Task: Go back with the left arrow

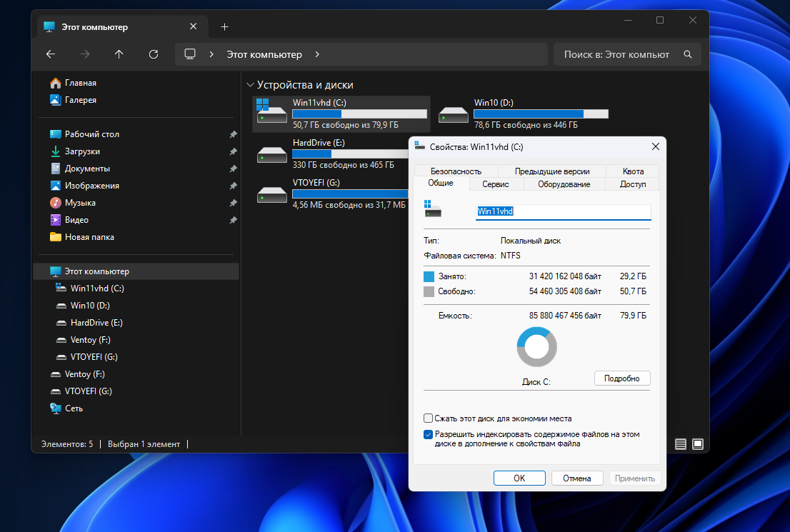Action: 51,54
